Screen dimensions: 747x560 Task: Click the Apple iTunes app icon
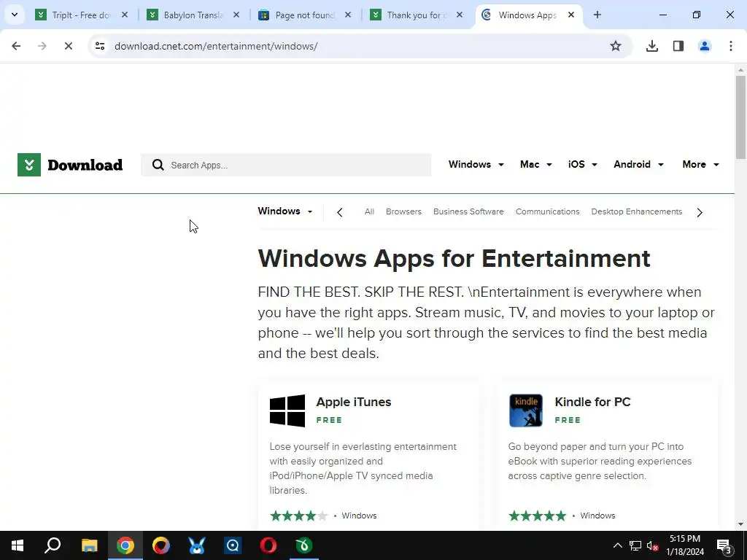(287, 411)
